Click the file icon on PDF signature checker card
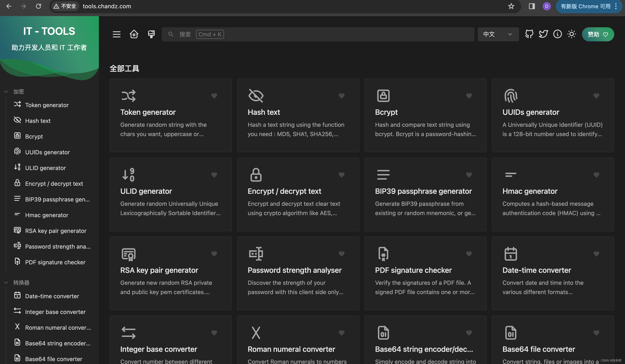This screenshot has width=625, height=364. coord(383,254)
